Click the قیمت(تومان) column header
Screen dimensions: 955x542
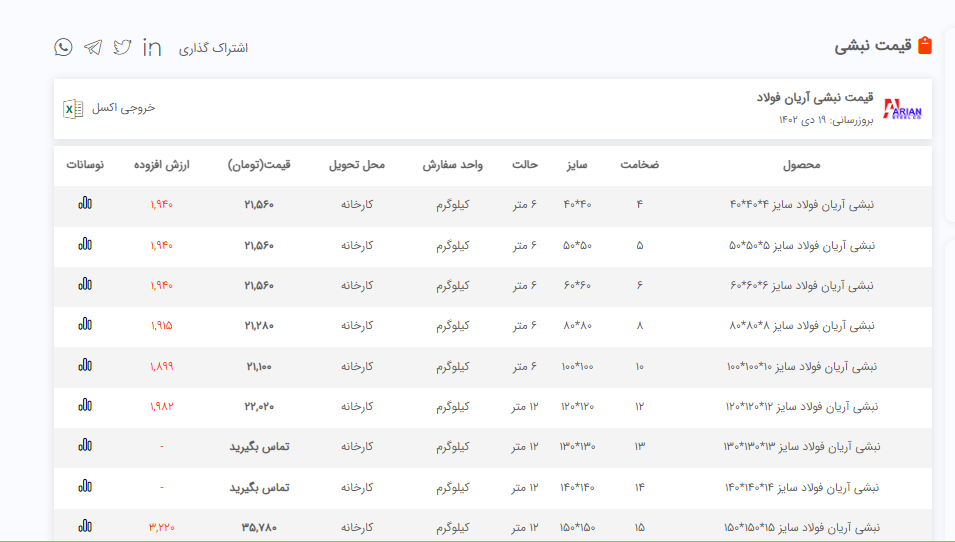[x=259, y=165]
